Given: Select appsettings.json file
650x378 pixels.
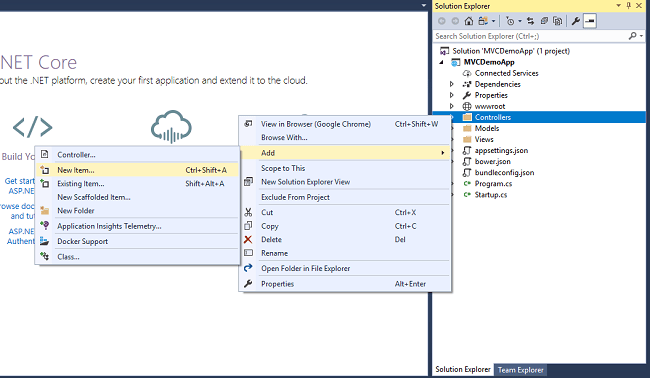Looking at the screenshot, I should (501, 150).
